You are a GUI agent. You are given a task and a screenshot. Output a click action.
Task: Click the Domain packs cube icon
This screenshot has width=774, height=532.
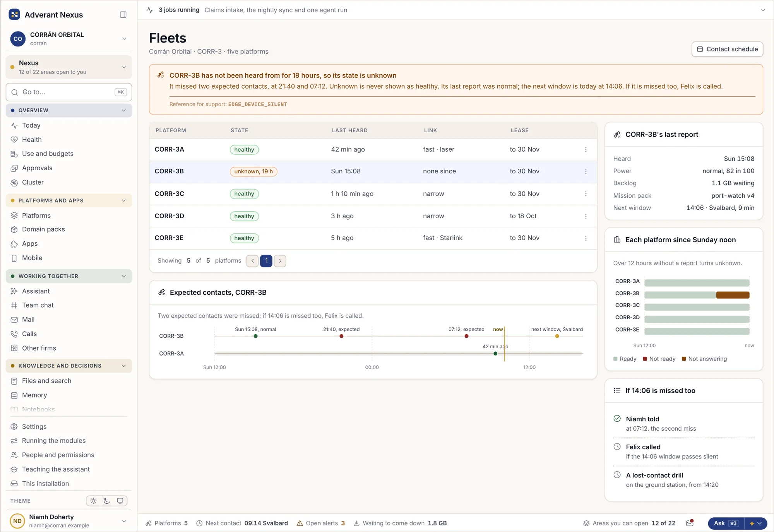click(14, 229)
